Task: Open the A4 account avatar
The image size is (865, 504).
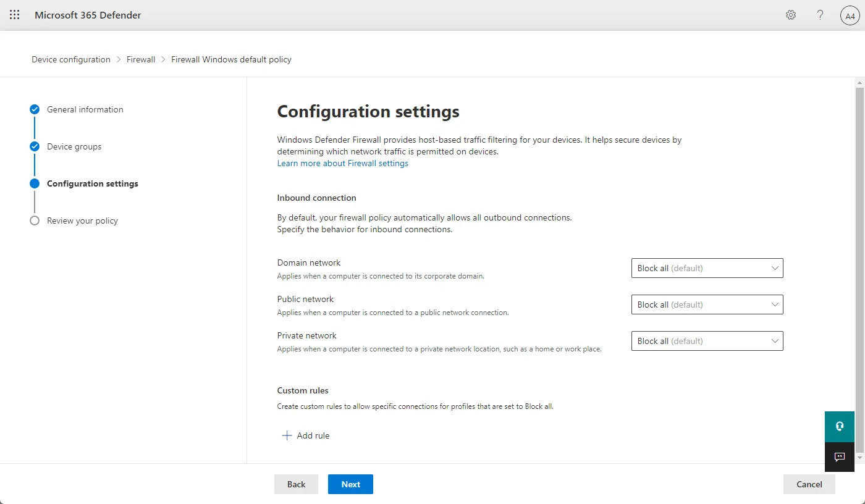Action: (850, 15)
